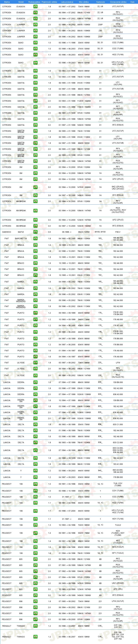Select the DAEWOO brand cell
Viewport: 138px width, 644px height.
(7, 232)
